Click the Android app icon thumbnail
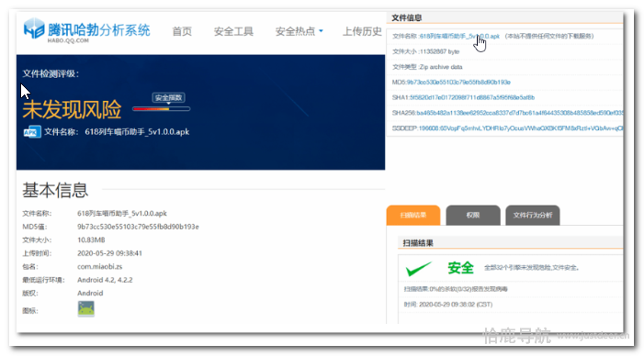This screenshot has height=356, width=644. click(x=85, y=309)
